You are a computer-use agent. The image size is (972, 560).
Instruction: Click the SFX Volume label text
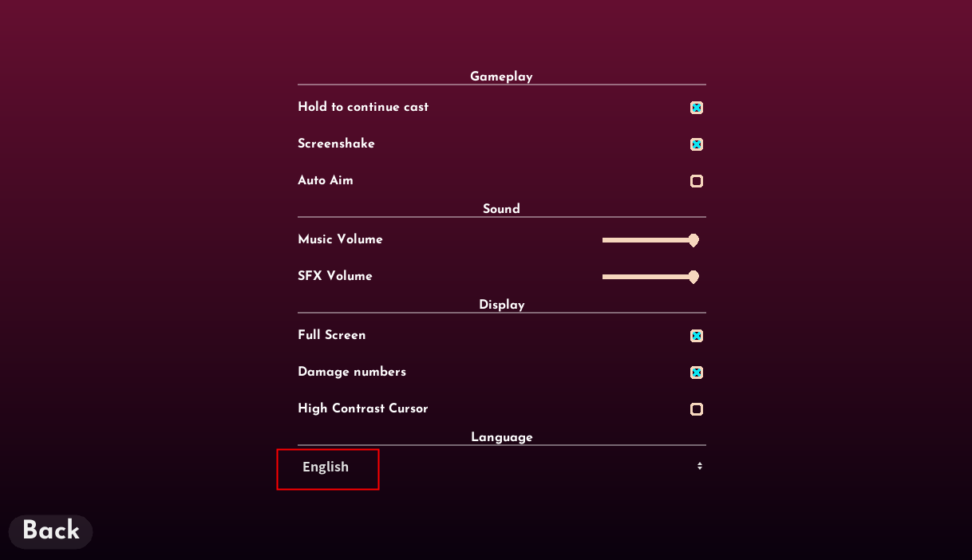tap(335, 276)
